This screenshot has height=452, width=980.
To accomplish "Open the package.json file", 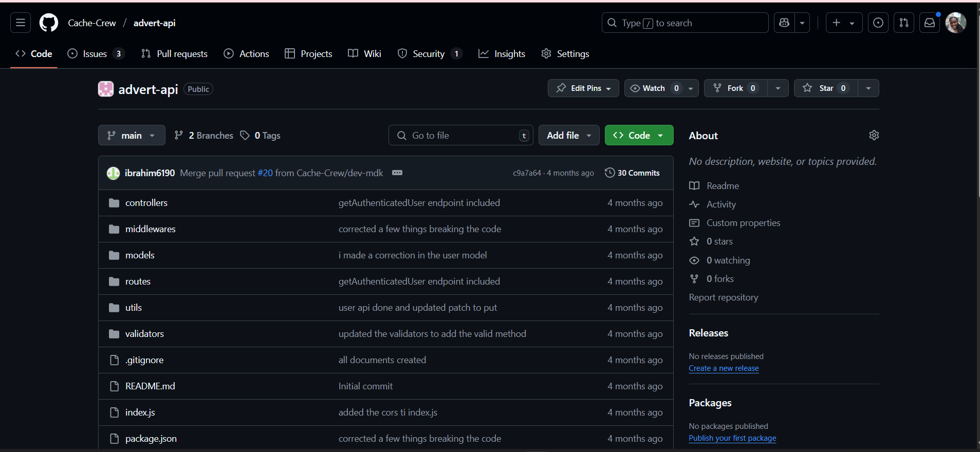I will click(151, 439).
